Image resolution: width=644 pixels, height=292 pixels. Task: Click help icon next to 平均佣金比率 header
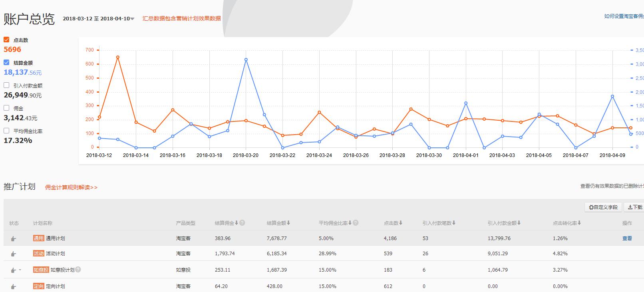356,223
